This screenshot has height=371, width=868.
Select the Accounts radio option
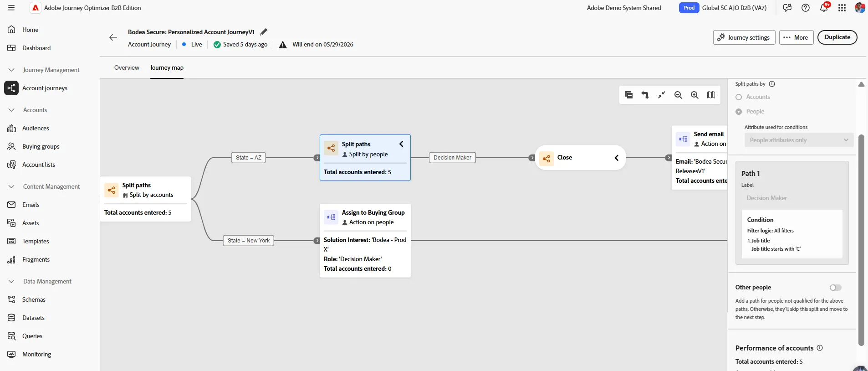739,97
